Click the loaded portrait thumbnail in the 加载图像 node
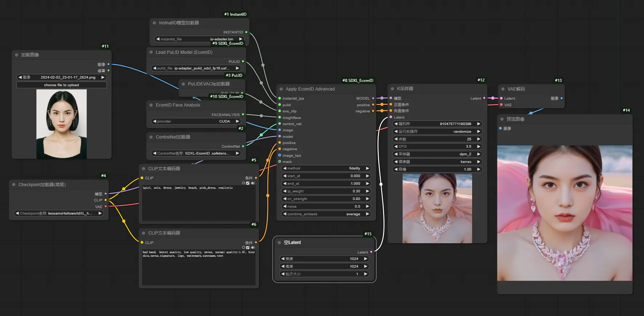 61,124
